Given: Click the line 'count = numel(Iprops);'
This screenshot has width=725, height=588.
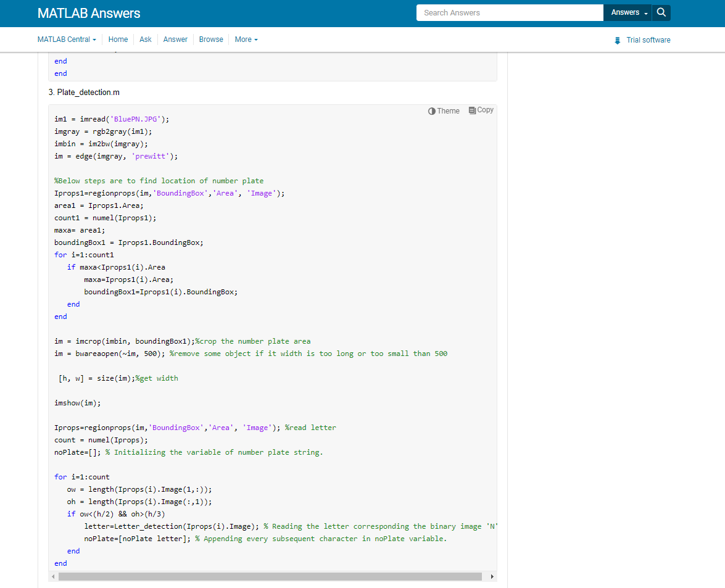Looking at the screenshot, I should [x=101, y=440].
